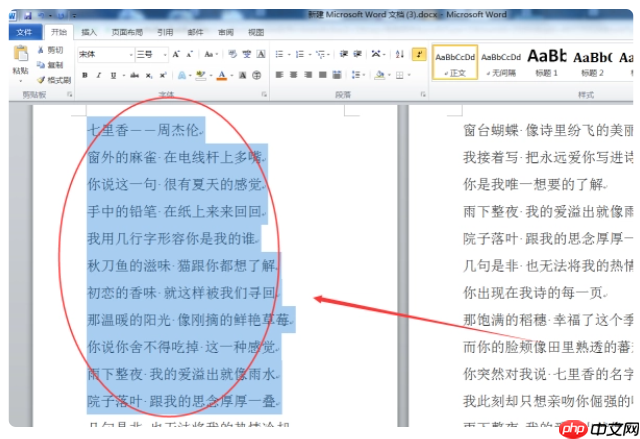
Task: Click the phonetic guide 拼音 icon
Action: pos(247,54)
